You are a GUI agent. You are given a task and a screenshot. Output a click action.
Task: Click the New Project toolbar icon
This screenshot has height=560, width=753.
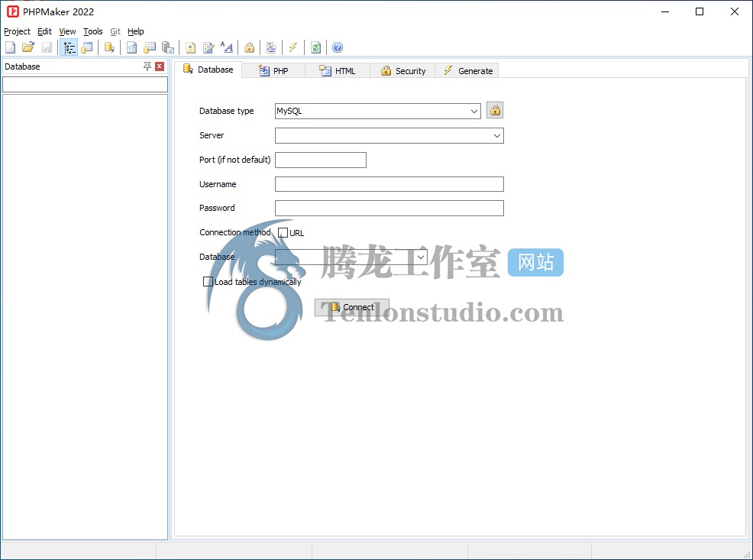coord(10,47)
